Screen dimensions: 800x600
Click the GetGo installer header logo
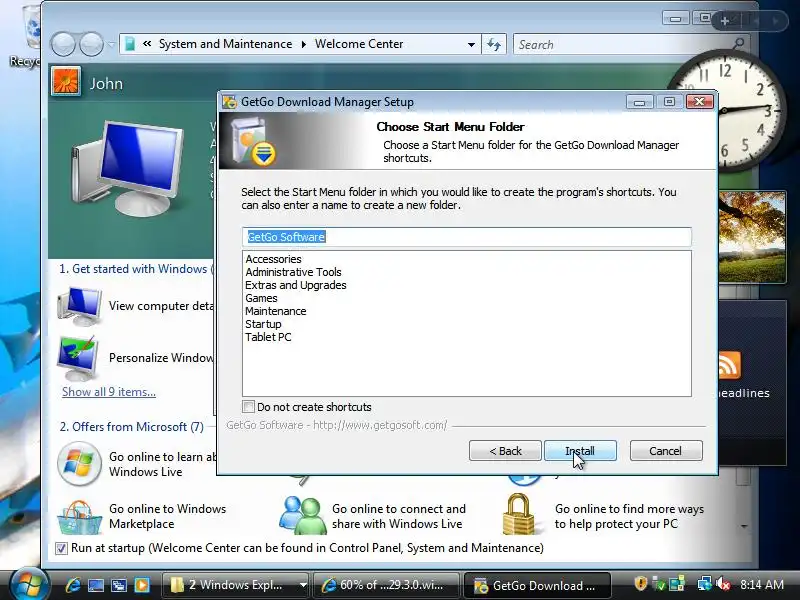[x=253, y=141]
